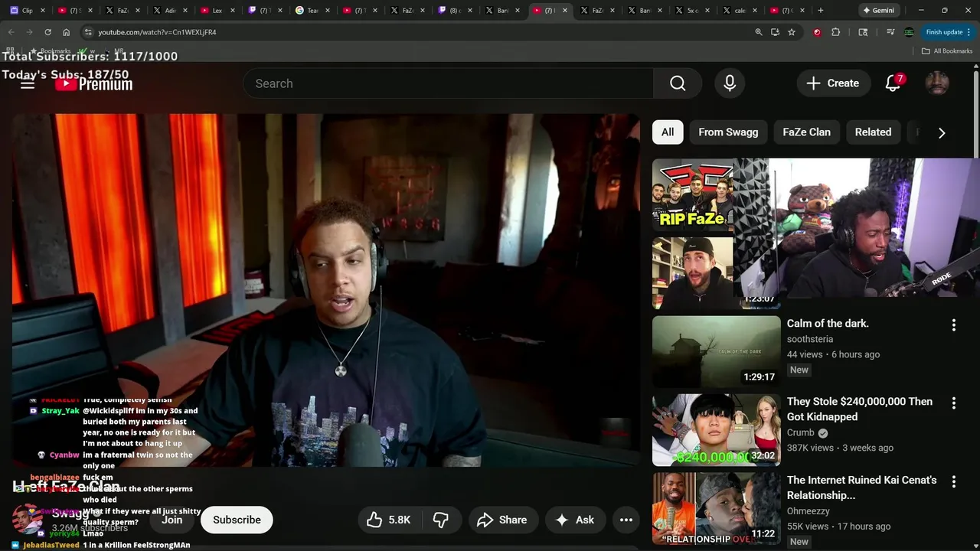Click the Join membership button
Screen dimensions: 980x551
pos(171,520)
